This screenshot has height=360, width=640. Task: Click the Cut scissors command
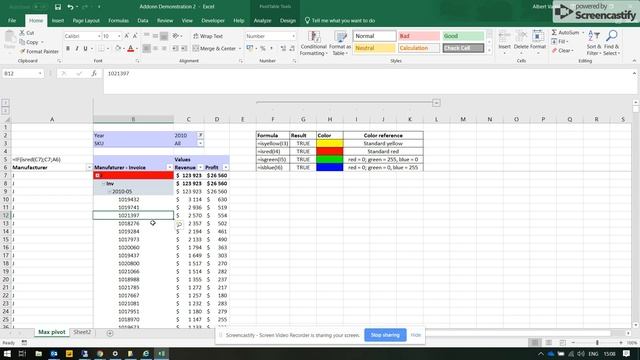point(27,33)
